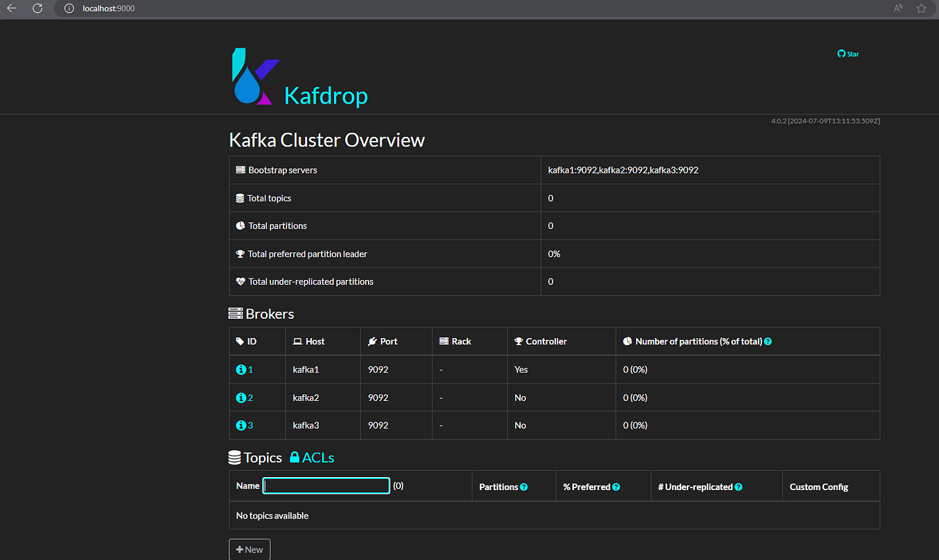Viewport: 939px width, 560px height.
Task: Click the site info icon in address bar
Action: tap(68, 8)
